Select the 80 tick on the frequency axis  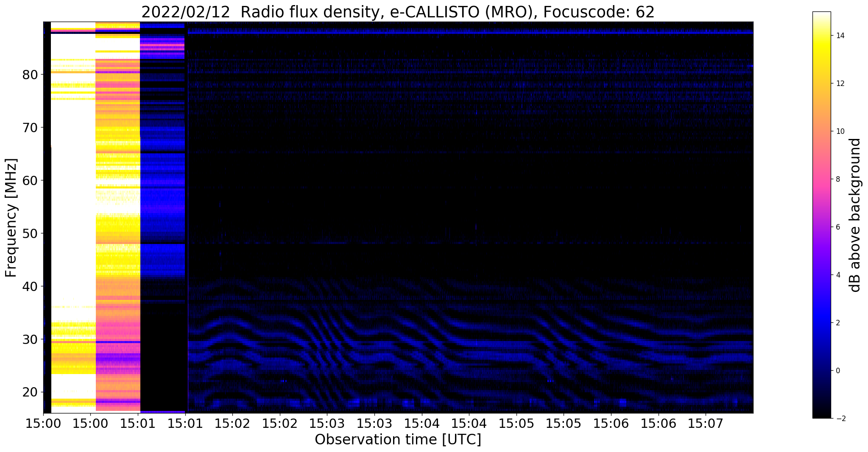click(x=30, y=75)
